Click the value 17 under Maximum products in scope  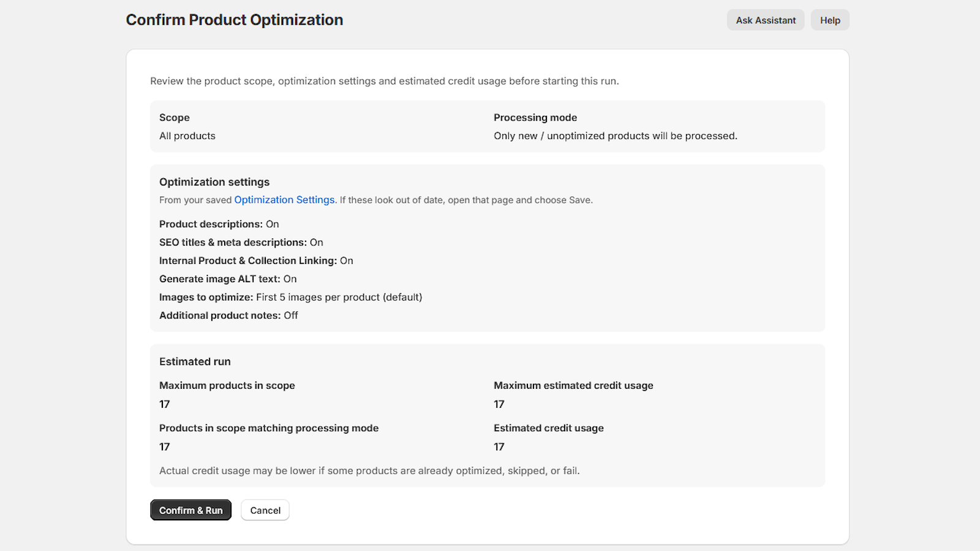click(165, 404)
